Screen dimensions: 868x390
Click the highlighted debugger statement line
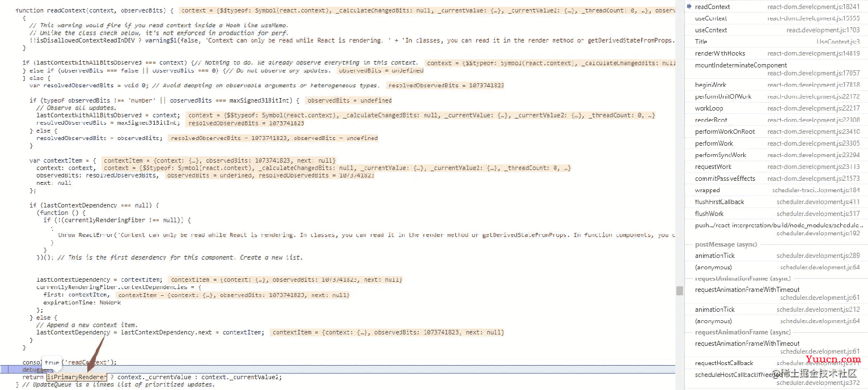coord(337,369)
